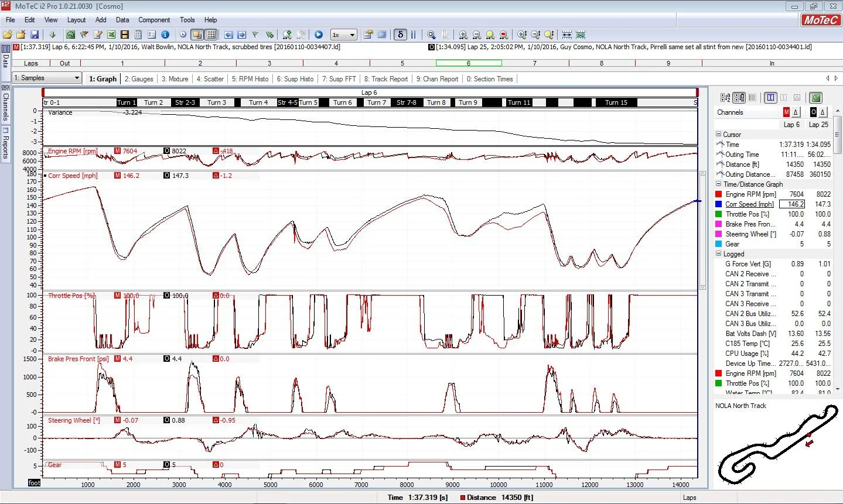
Task: Click the blue Corr Speed color swatch
Action: (x=720, y=204)
